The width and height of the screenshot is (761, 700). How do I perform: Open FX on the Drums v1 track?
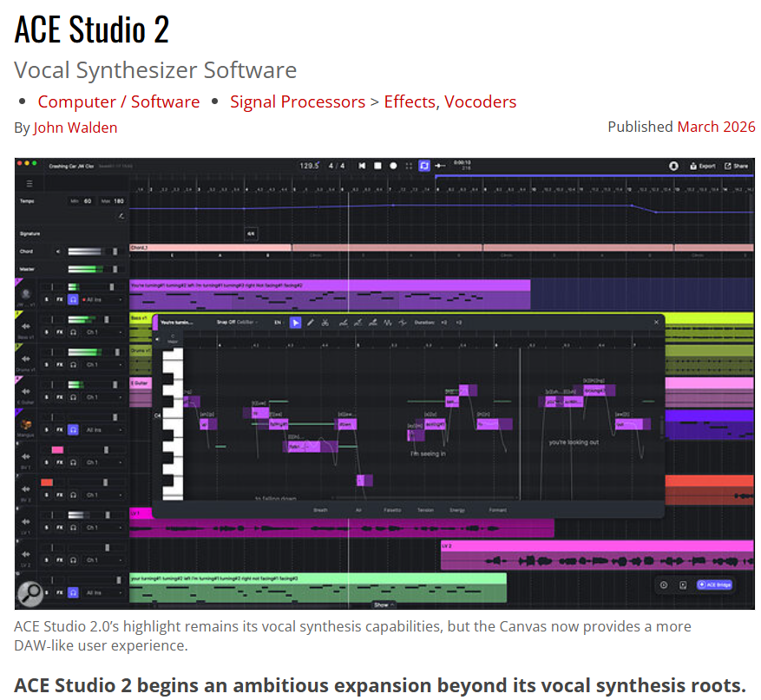pos(60,365)
